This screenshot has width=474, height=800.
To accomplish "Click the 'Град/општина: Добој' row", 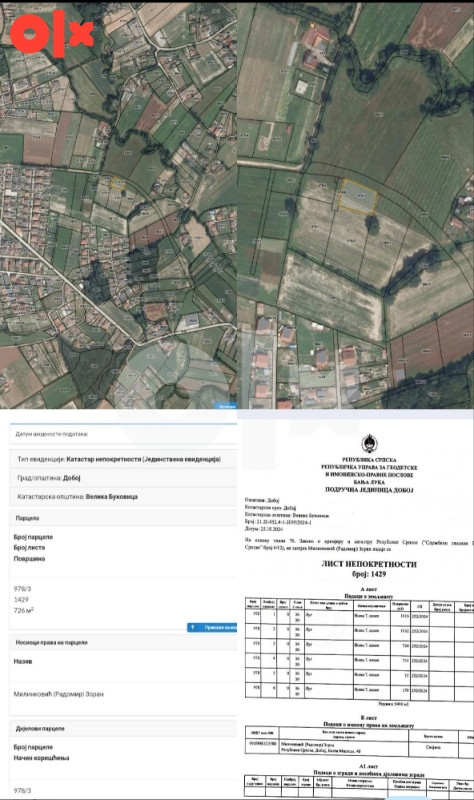I will pyautogui.click(x=123, y=478).
